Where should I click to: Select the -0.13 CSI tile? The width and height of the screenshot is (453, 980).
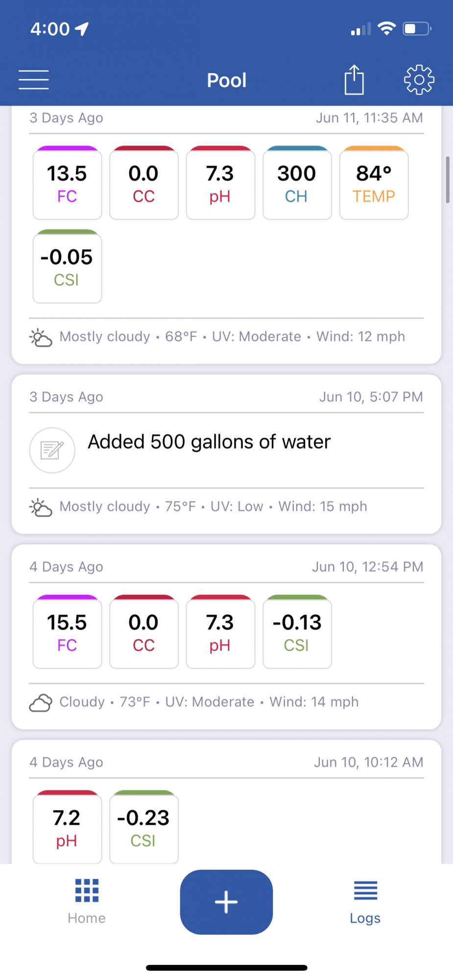(297, 632)
